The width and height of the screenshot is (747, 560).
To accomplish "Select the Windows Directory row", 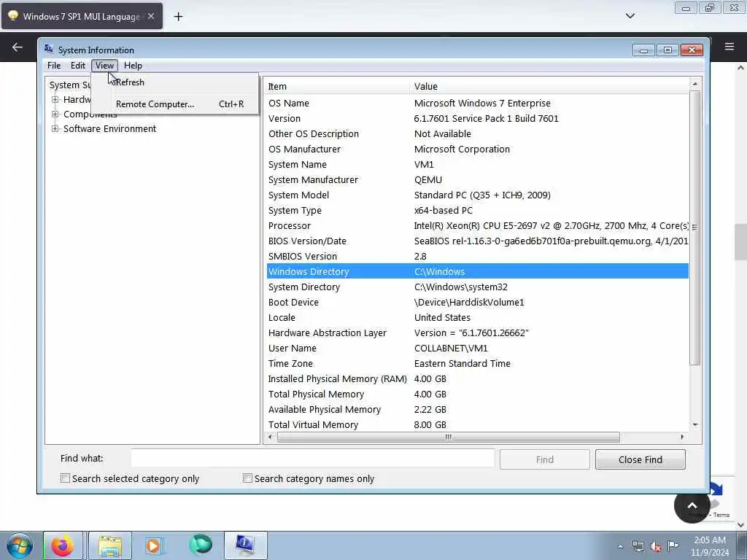I will (477, 271).
